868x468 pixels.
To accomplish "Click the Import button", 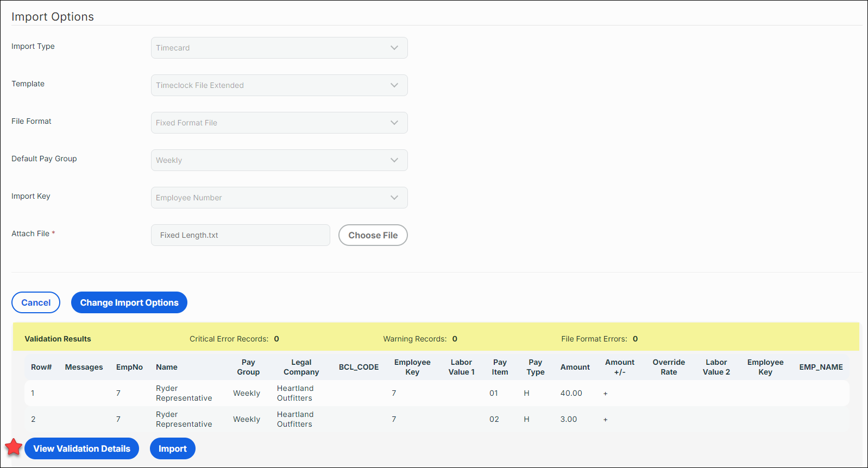I will coord(173,448).
